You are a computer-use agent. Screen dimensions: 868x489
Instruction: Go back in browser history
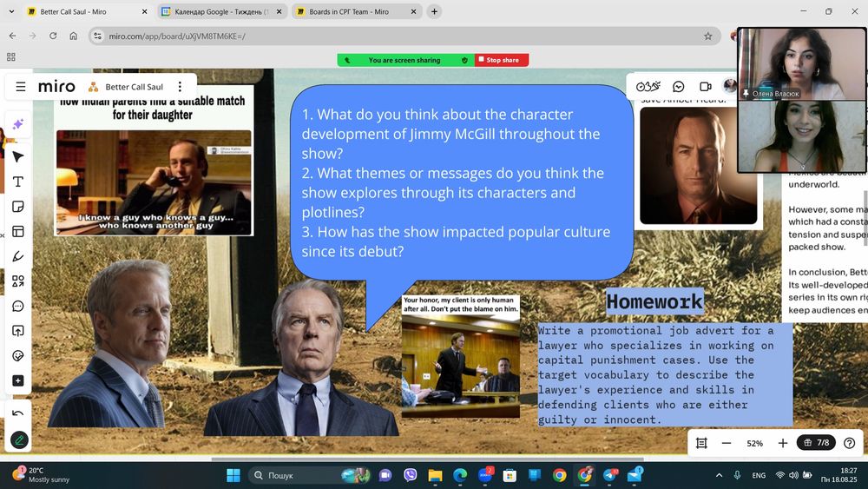click(12, 36)
